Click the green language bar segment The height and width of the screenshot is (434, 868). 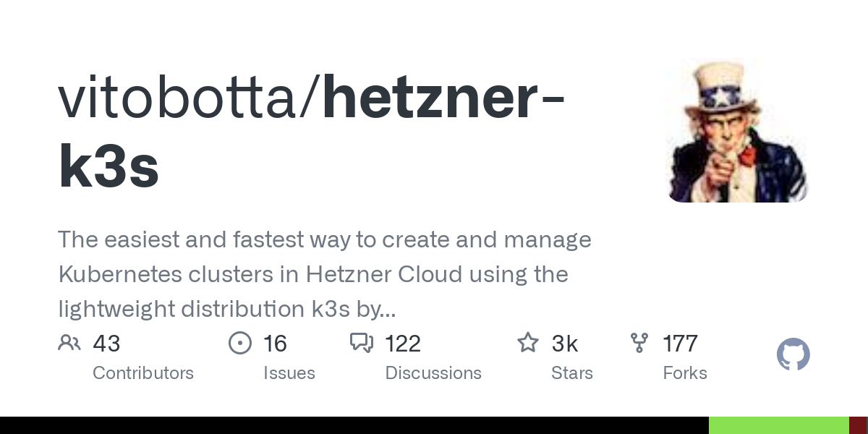[779, 425]
